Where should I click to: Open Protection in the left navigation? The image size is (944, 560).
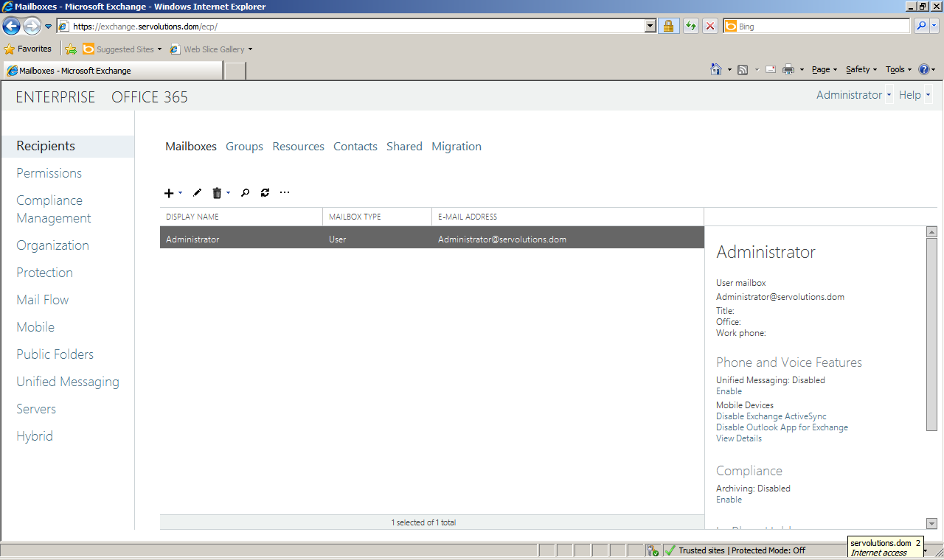coord(45,273)
